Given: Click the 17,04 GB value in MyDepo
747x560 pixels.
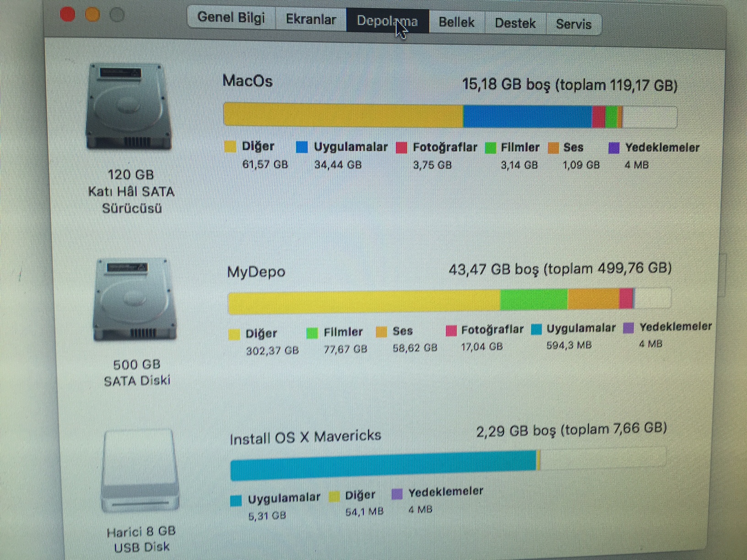Looking at the screenshot, I should 482,347.
